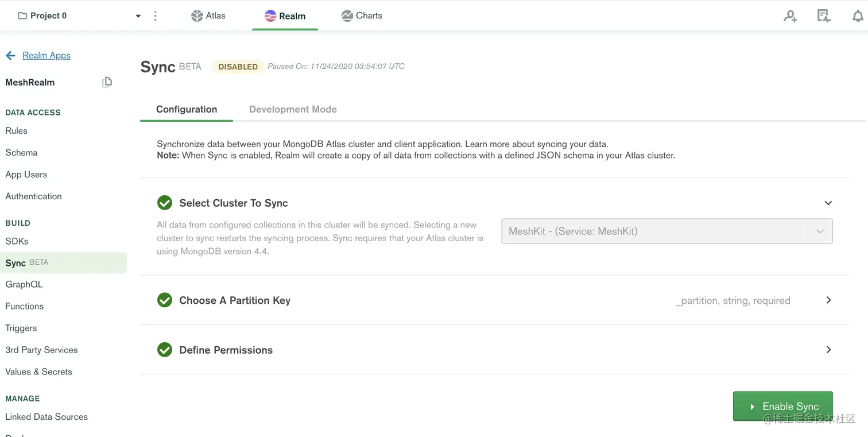This screenshot has width=868, height=437.
Task: Open App Users in the sidebar
Action: click(26, 174)
